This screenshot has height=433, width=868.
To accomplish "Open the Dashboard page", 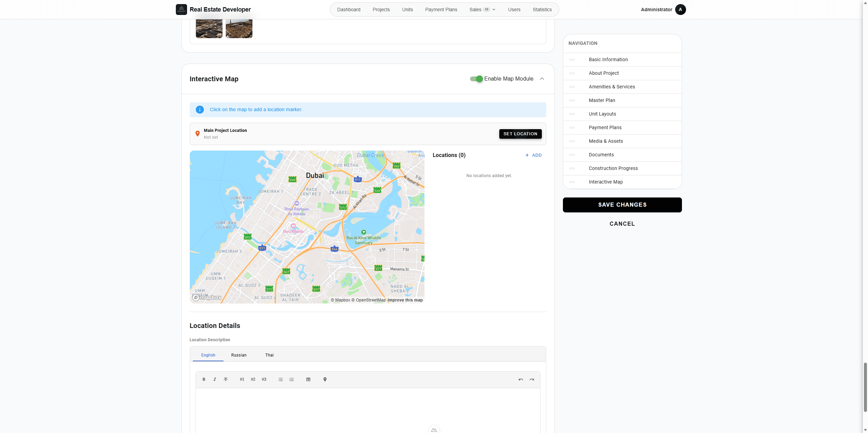I will pyautogui.click(x=349, y=10).
